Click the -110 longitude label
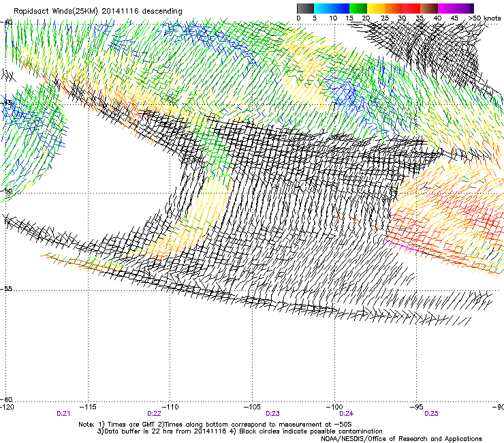This screenshot has width=504, height=443. pyautogui.click(x=170, y=407)
